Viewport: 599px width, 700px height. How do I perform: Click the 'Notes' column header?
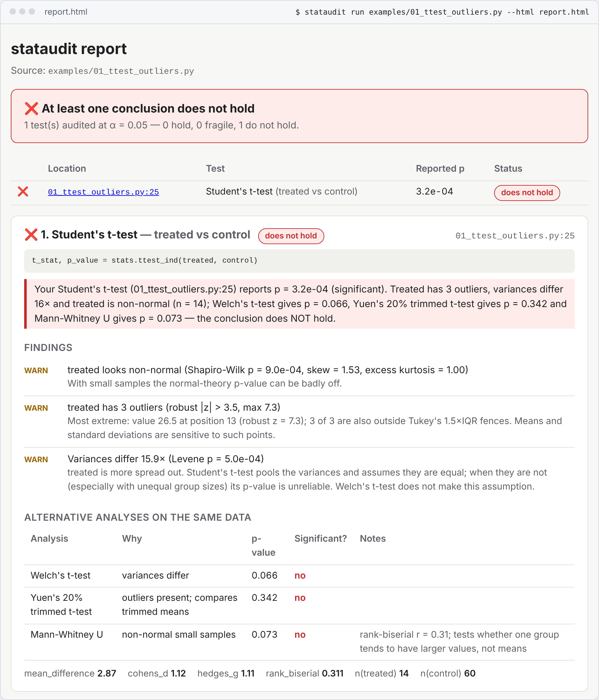tap(373, 539)
